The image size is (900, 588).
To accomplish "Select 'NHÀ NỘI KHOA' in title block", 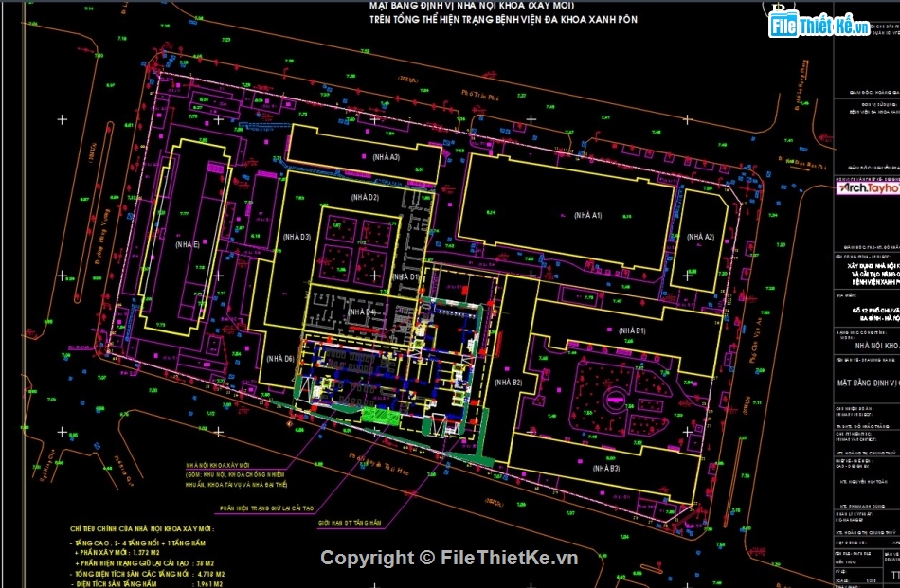I will click(x=866, y=346).
